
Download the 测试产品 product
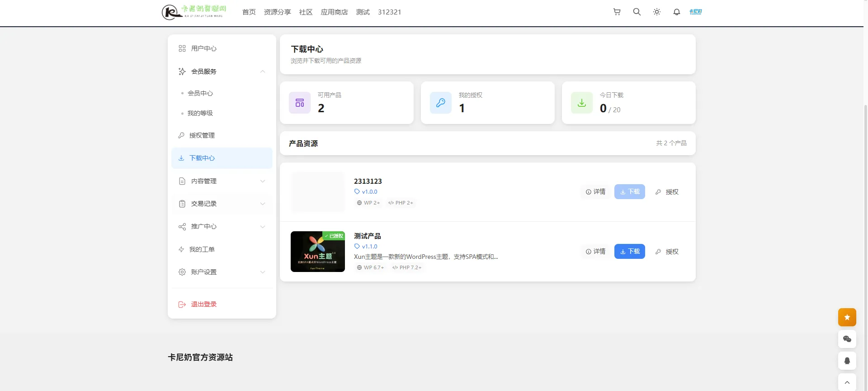[629, 252]
